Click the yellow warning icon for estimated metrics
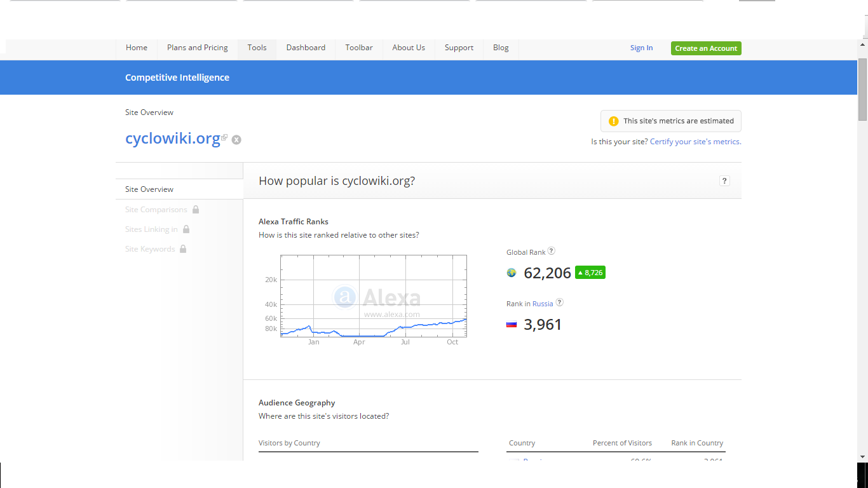The height and width of the screenshot is (488, 868). [613, 121]
